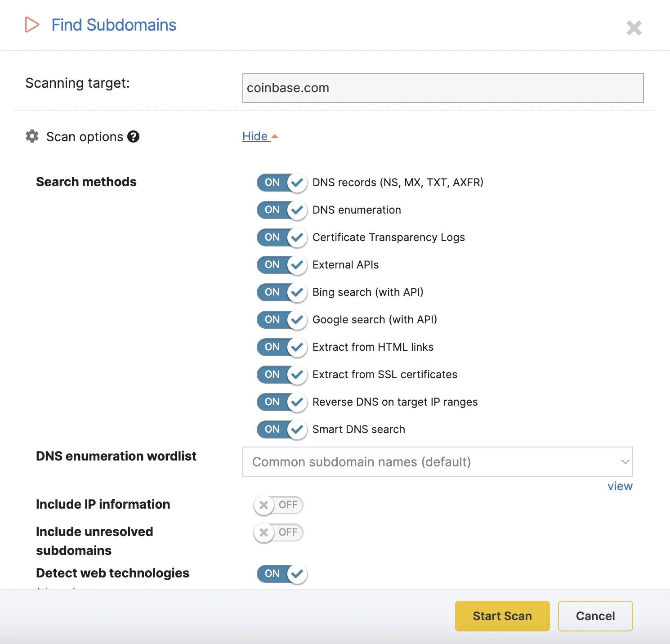Disable DNS records search method

pos(281,183)
